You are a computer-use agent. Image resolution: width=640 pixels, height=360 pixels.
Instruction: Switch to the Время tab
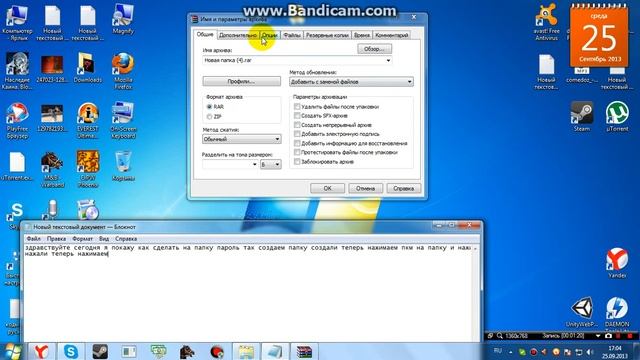coord(362,35)
